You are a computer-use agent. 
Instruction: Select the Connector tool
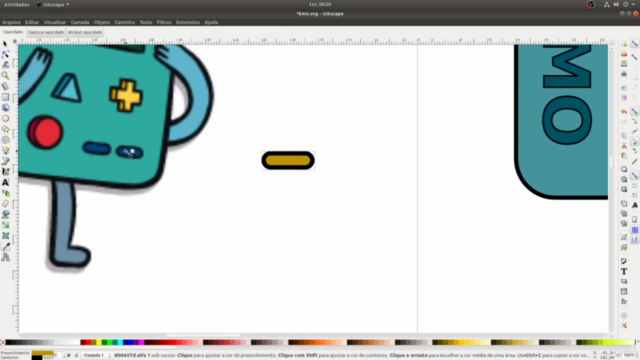[x=5, y=257]
